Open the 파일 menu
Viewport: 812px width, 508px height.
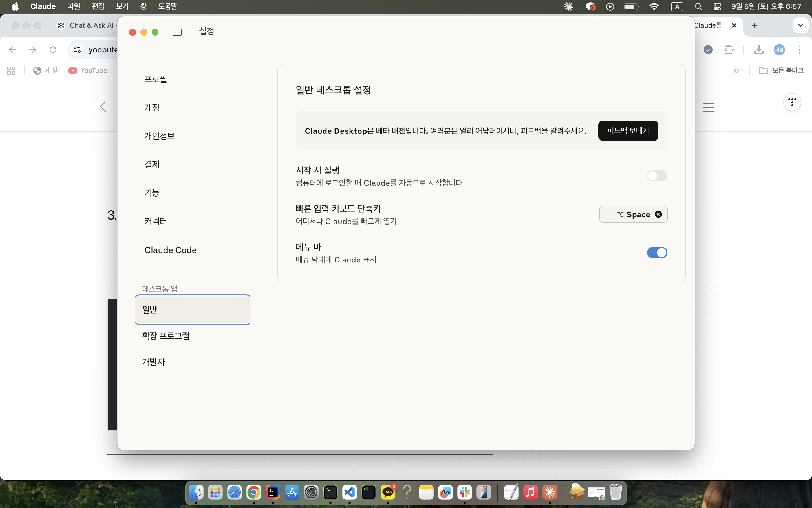coord(74,6)
